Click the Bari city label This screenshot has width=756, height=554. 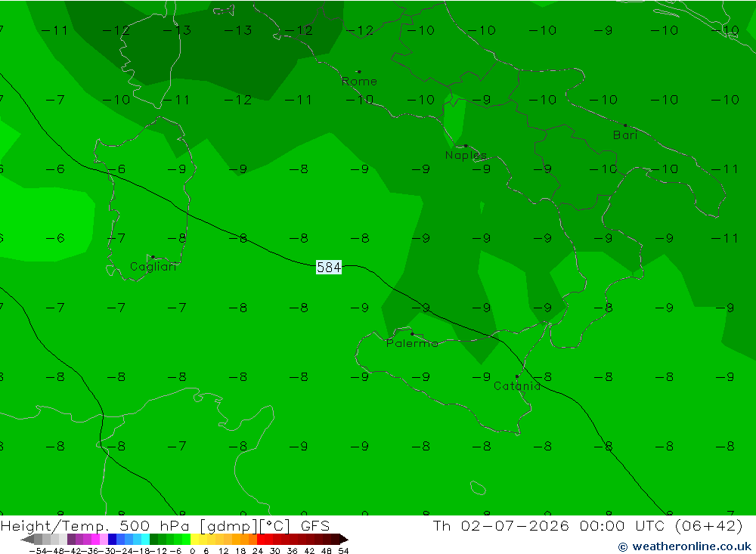coord(625,135)
